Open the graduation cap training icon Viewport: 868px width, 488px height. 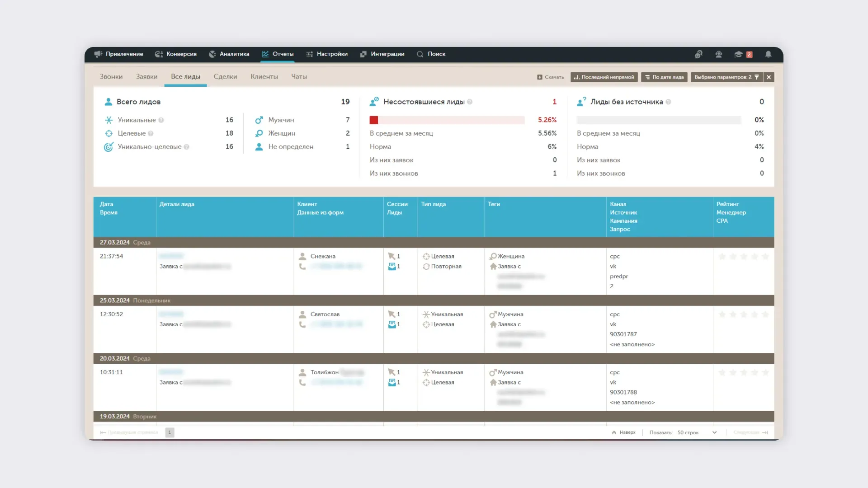pos(738,54)
